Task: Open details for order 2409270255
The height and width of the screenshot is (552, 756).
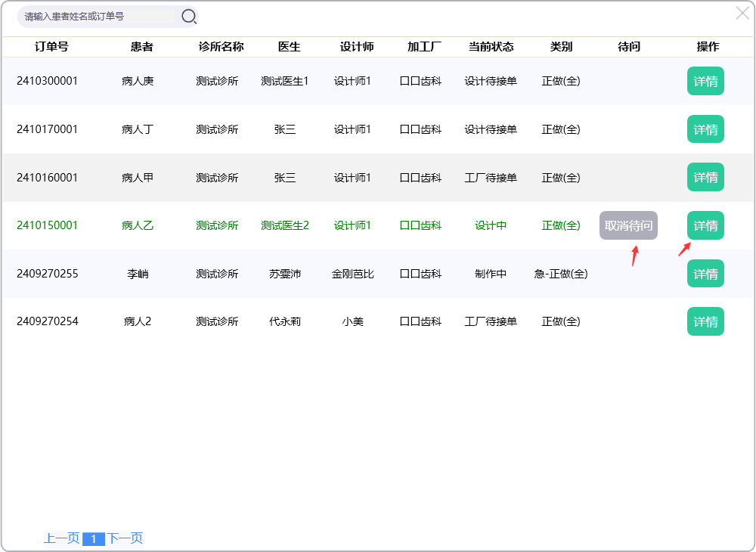Action: click(x=705, y=274)
